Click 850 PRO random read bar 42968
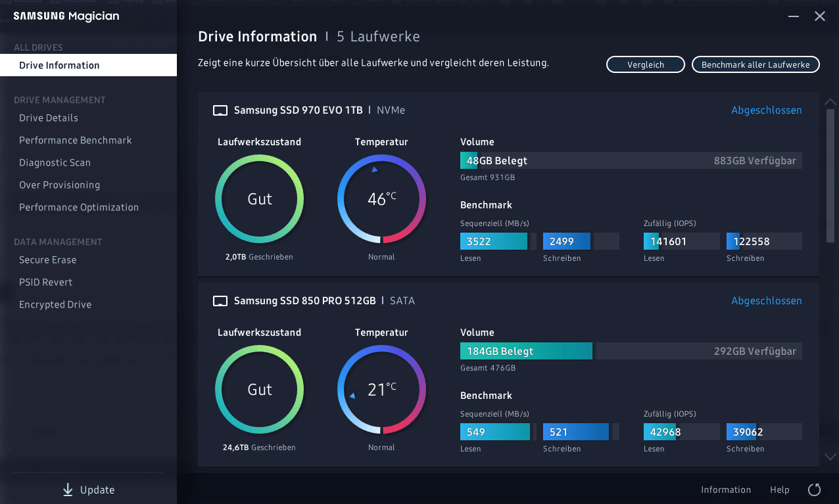839x504 pixels. [682, 432]
